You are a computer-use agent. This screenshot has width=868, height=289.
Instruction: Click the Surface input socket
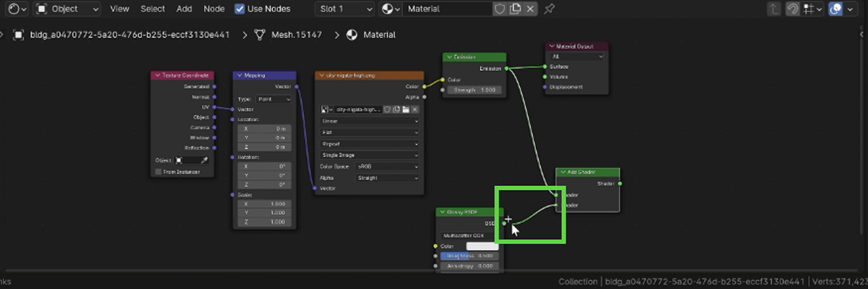click(545, 66)
